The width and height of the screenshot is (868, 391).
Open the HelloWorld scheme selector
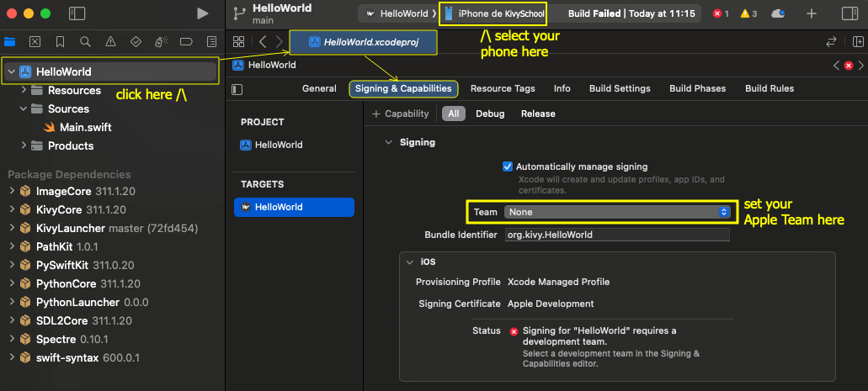coord(397,13)
